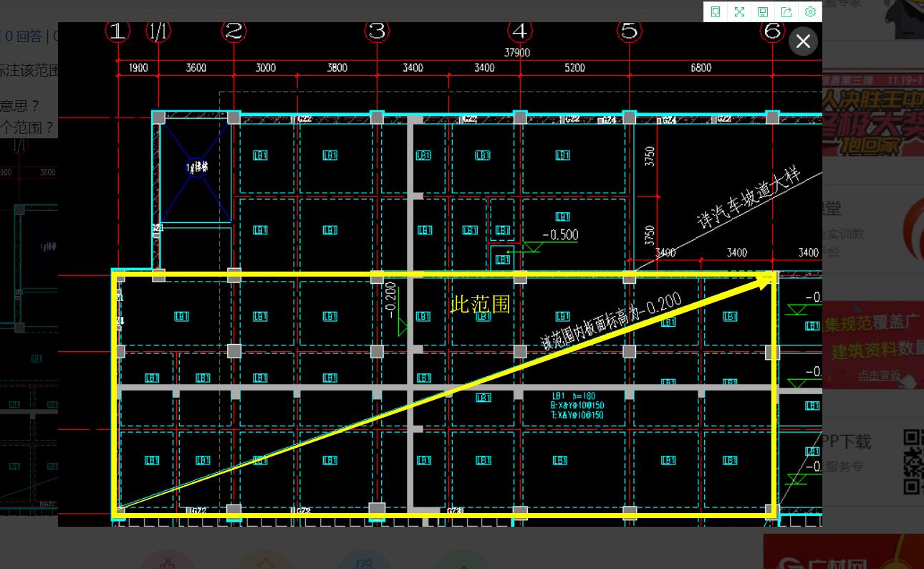Click the '点击查看' button on the ad

pyautogui.click(x=880, y=375)
